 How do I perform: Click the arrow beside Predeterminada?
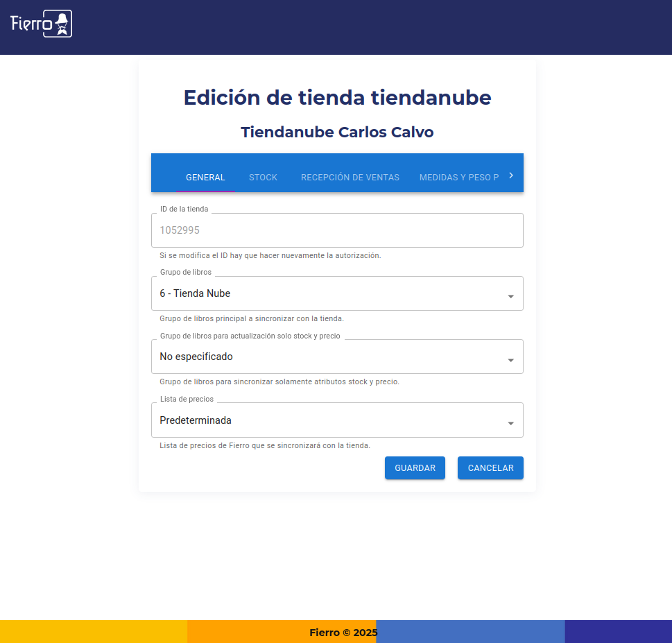[x=510, y=423]
